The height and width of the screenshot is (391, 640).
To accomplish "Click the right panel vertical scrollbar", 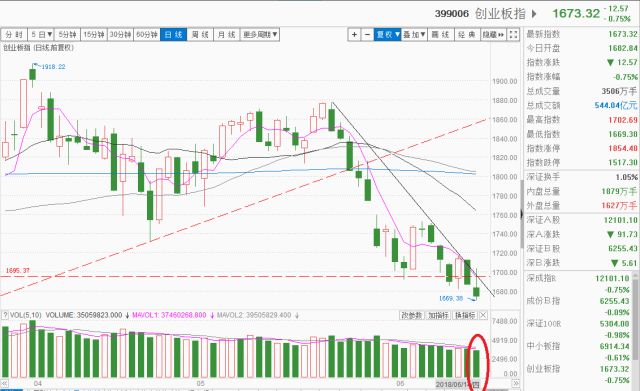I will tap(522, 213).
